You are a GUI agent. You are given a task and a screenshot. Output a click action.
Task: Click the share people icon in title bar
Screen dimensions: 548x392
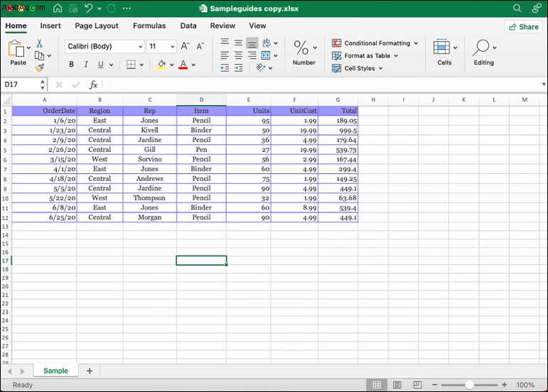coord(537,8)
